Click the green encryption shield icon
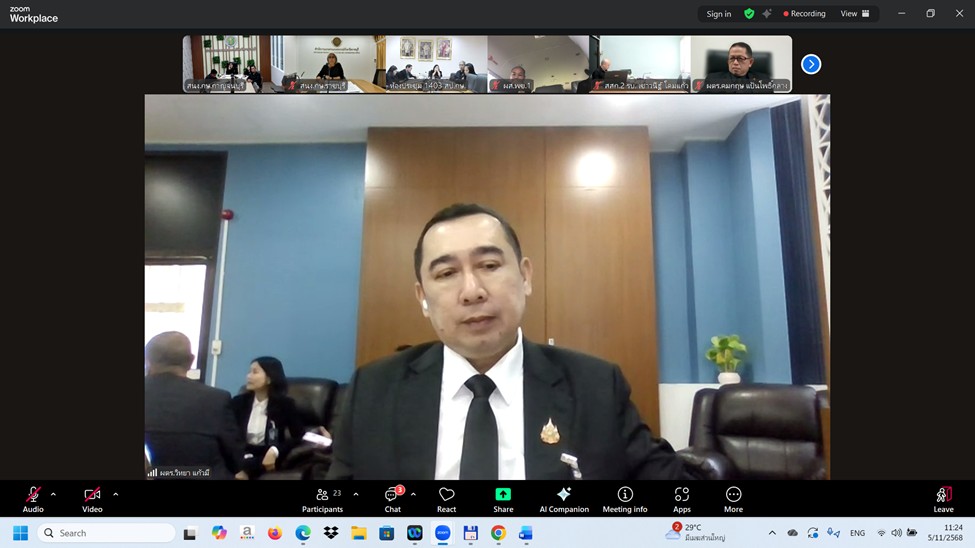Screen dimensions: 975x548 749,14
